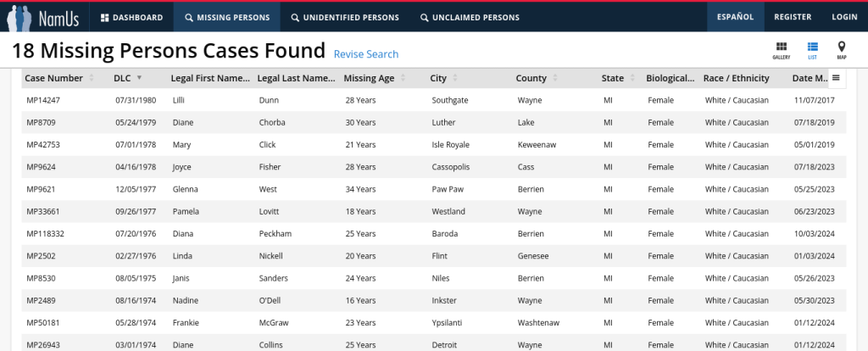Switch to Gallery view
This screenshot has width=868, height=351.
(781, 50)
